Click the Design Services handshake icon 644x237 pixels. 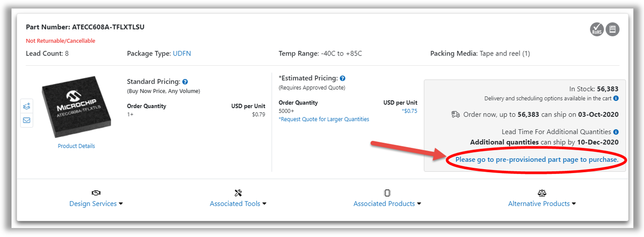(96, 193)
